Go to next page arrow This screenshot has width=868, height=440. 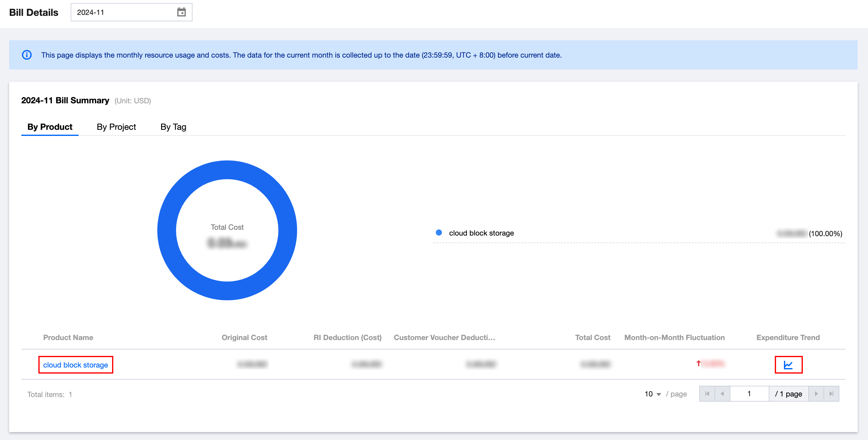816,393
